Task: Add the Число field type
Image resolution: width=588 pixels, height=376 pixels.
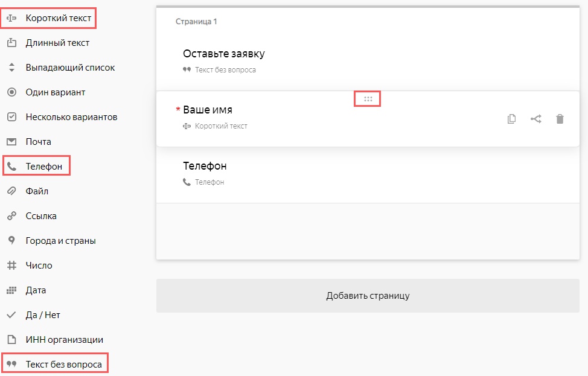Action: coord(39,266)
